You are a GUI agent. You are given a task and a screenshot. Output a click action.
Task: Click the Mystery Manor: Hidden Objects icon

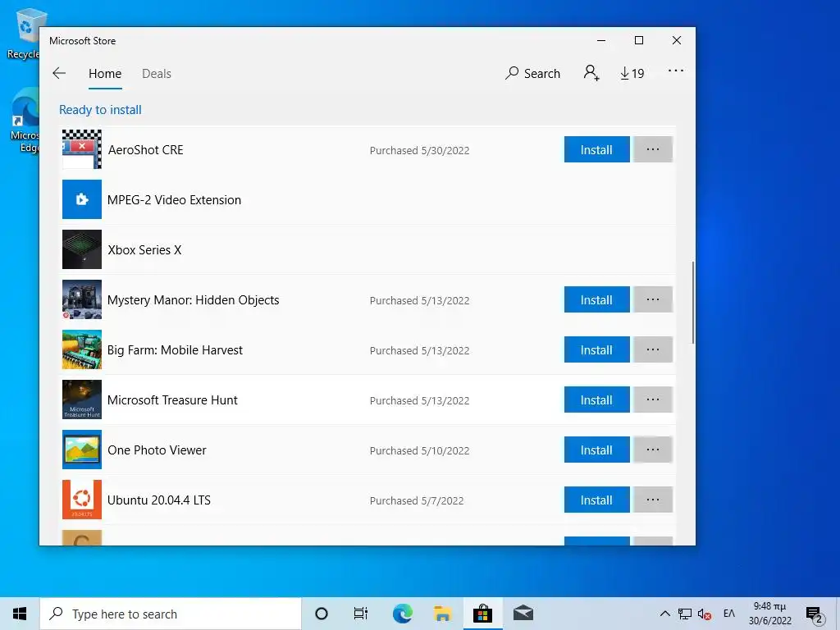click(x=82, y=299)
